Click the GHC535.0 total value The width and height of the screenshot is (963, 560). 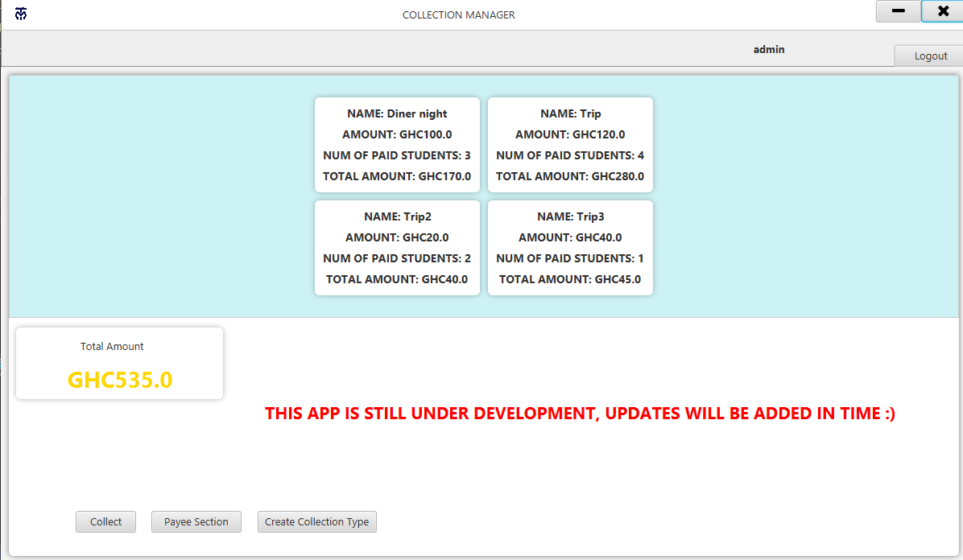tap(120, 380)
